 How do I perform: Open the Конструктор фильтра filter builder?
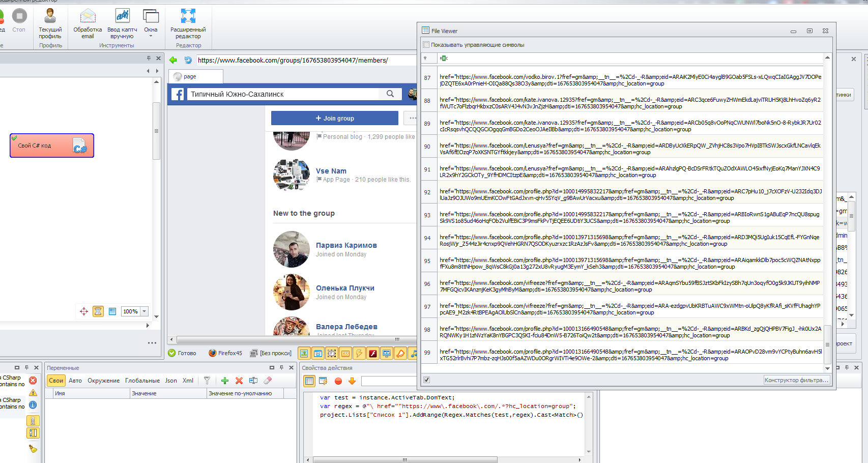[x=796, y=380]
